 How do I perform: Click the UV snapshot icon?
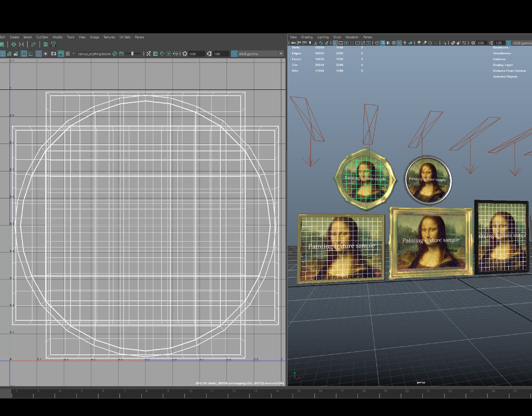click(x=53, y=44)
